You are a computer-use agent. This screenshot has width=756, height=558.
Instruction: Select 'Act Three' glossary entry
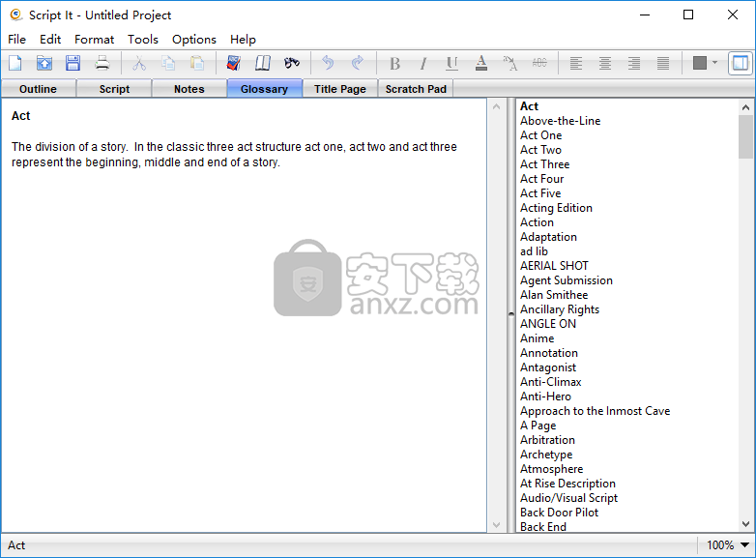[x=545, y=164]
